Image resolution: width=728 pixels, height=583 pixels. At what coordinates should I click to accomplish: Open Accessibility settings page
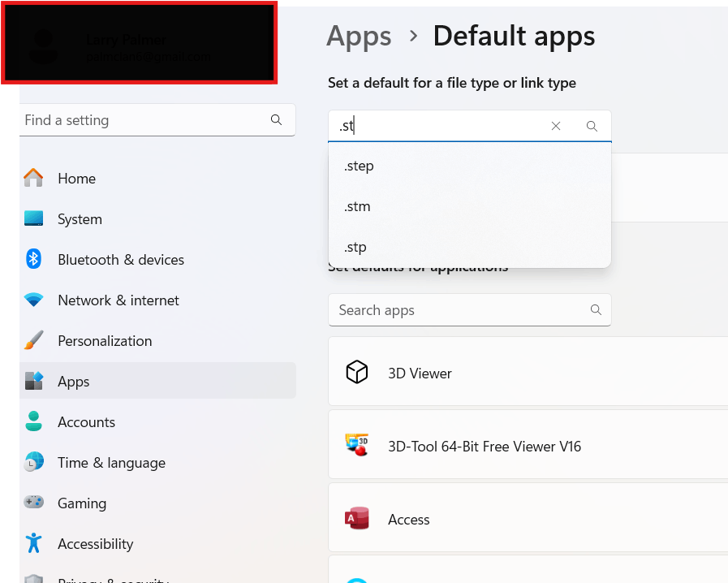pyautogui.click(x=158, y=543)
